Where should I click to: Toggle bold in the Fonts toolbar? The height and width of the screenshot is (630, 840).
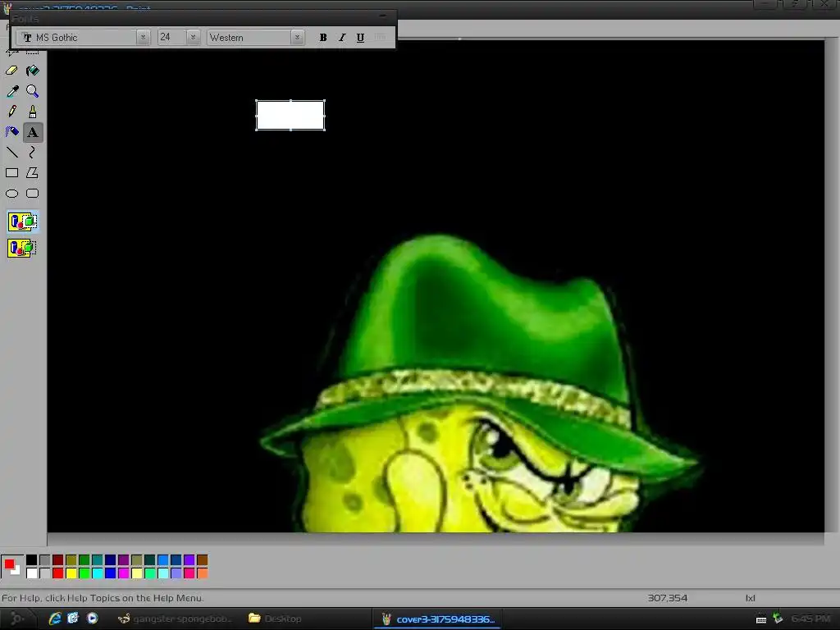pyautogui.click(x=323, y=38)
